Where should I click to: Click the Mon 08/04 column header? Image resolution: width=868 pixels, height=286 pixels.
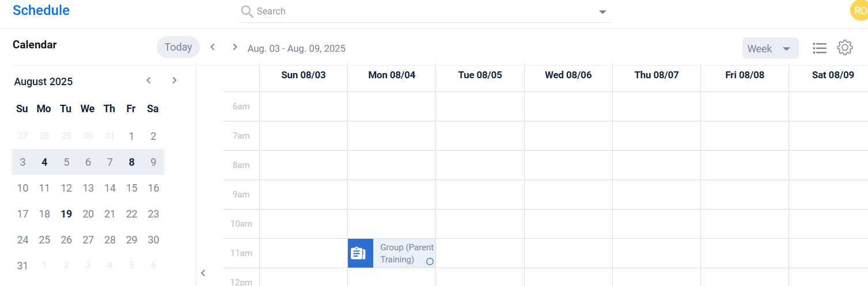392,75
